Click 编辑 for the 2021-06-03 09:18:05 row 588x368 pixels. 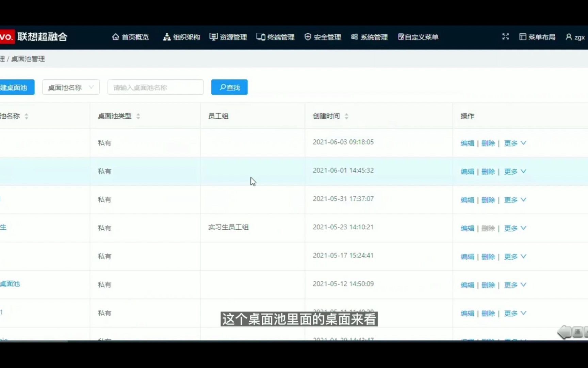click(467, 143)
